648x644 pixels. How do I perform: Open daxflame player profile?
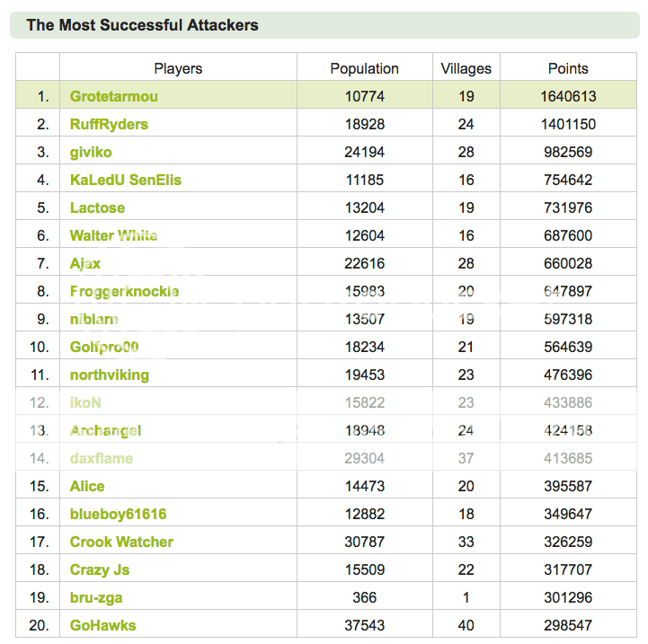(102, 458)
